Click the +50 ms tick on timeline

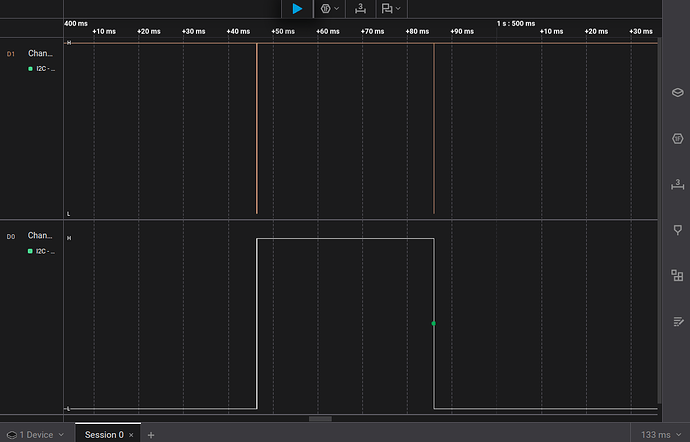283,31
